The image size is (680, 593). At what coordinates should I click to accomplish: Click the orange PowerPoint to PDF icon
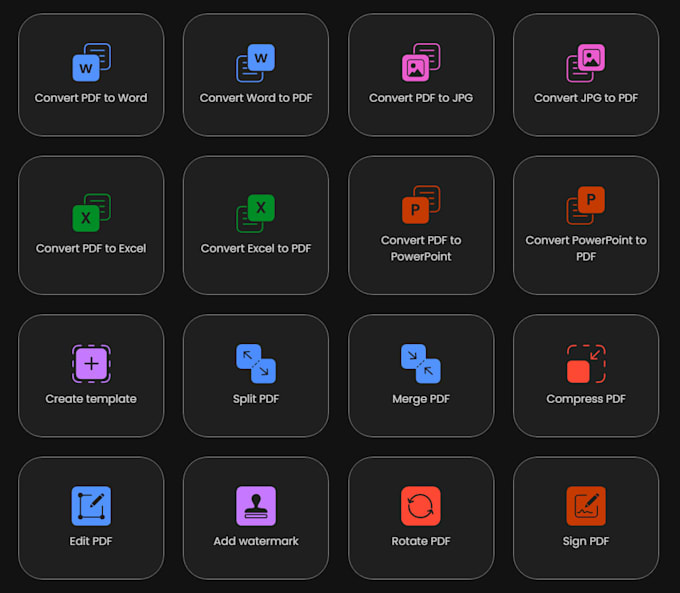click(x=586, y=205)
